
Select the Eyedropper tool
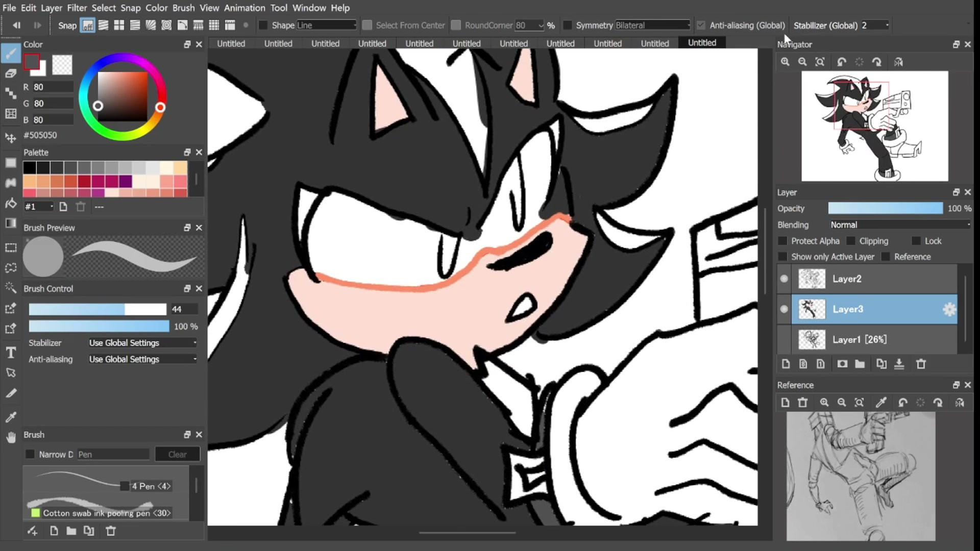click(x=11, y=417)
